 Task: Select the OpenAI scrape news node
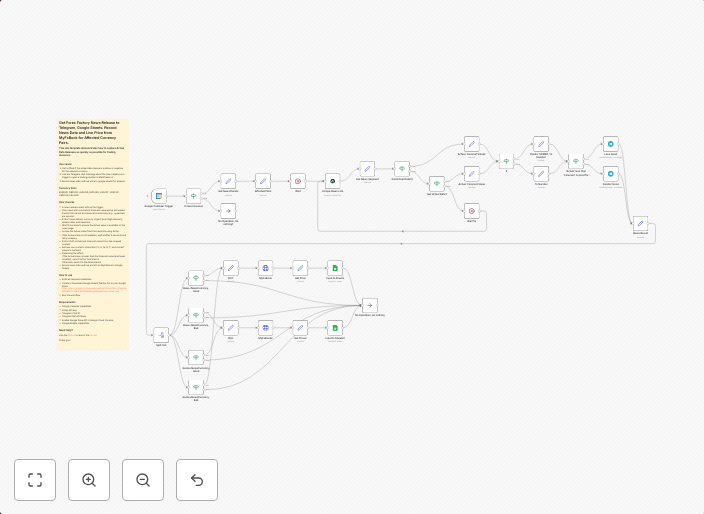click(332, 181)
